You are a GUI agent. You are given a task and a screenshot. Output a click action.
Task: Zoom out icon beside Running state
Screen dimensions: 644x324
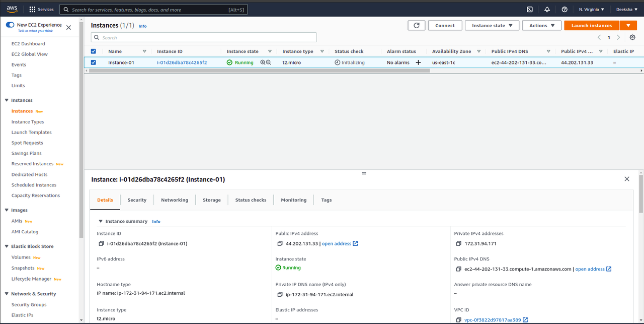(x=268, y=62)
